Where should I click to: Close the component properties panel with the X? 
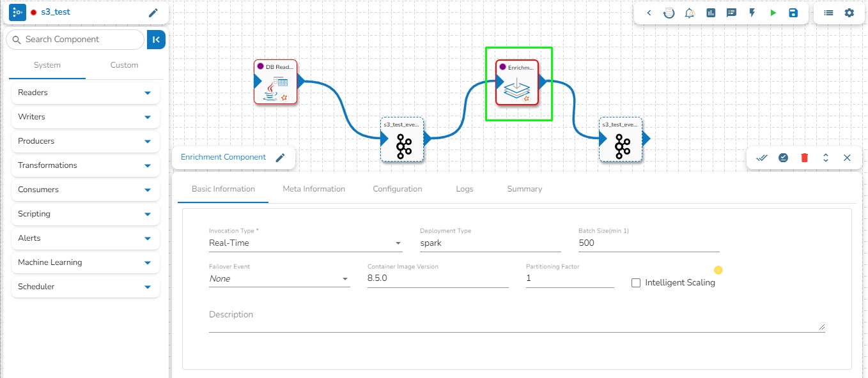pyautogui.click(x=847, y=158)
